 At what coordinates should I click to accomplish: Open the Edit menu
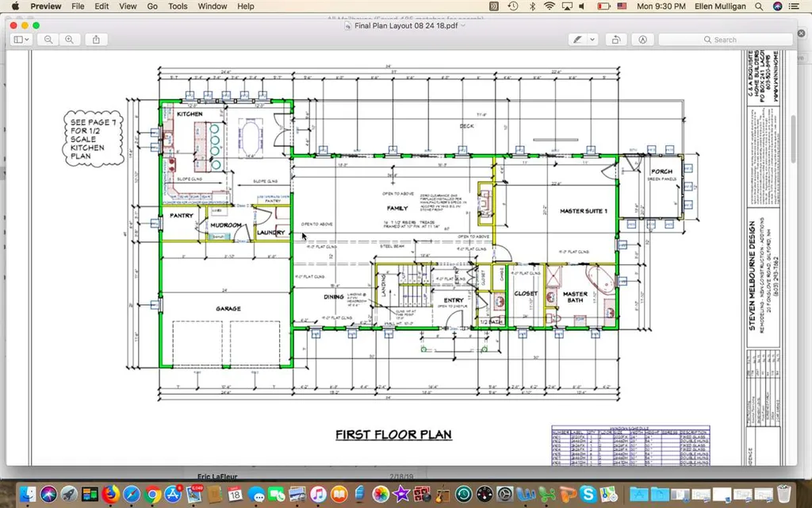tap(101, 6)
